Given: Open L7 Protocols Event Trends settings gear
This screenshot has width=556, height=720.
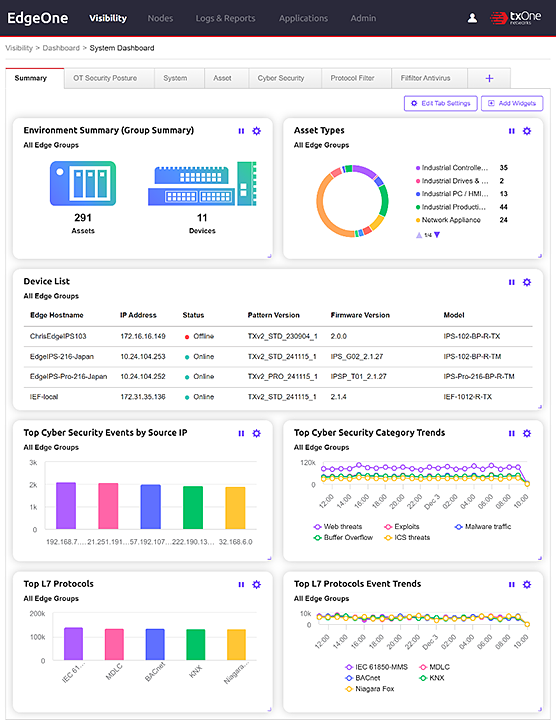Looking at the screenshot, I should click(527, 585).
